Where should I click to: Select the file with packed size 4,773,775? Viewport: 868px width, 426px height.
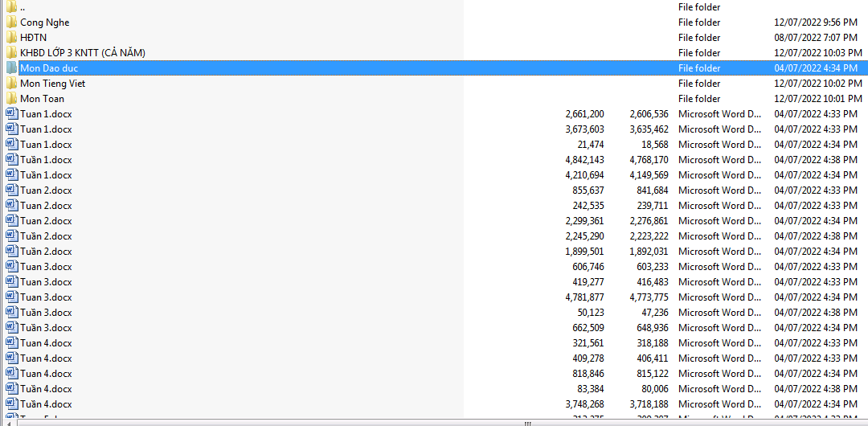[x=46, y=297]
